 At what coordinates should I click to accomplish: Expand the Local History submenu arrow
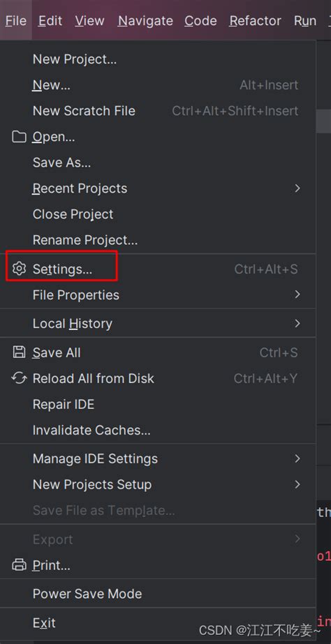coord(297,324)
